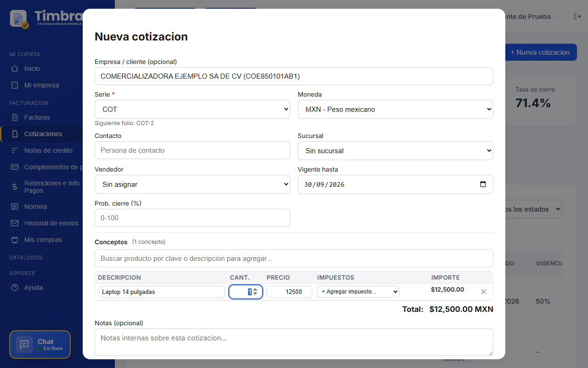The height and width of the screenshot is (368, 588).
Task: Click the Persona de contacto field
Action: click(192, 150)
